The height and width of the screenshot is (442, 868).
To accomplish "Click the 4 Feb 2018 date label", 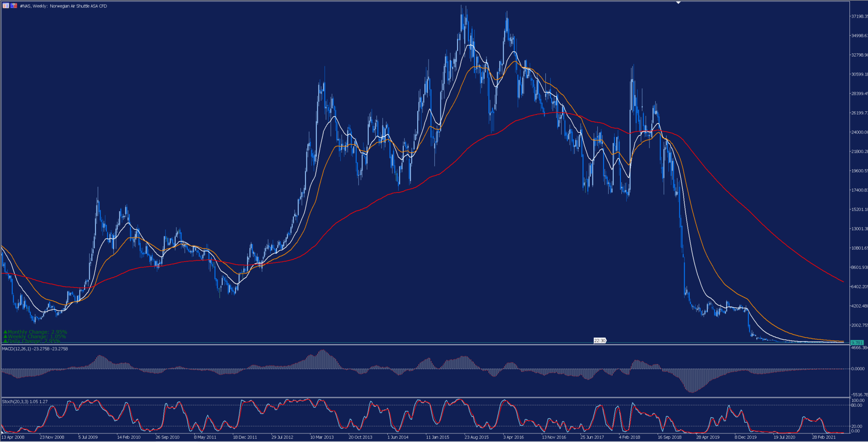I will click(630, 437).
